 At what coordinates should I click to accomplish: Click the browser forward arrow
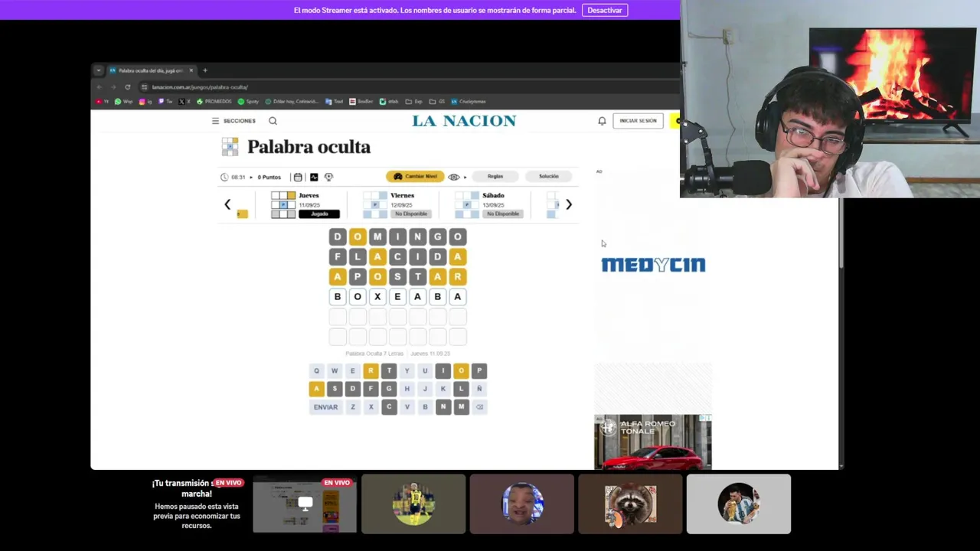coord(113,87)
